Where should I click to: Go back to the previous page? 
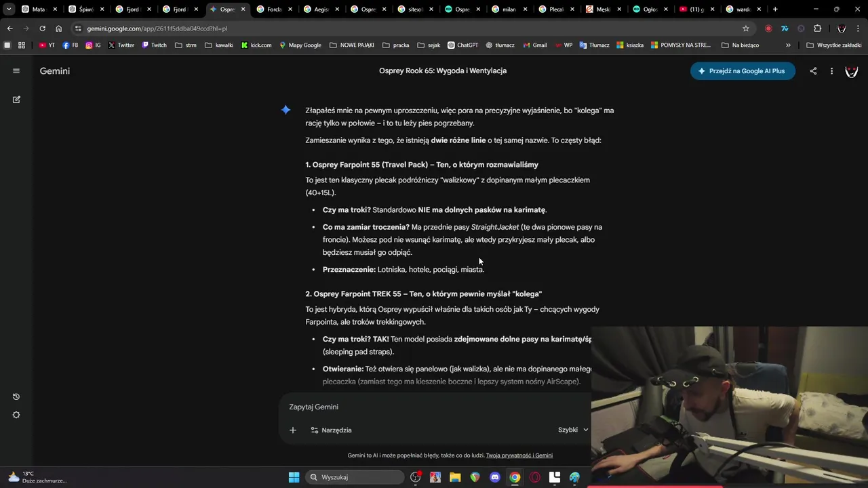tap(9, 28)
